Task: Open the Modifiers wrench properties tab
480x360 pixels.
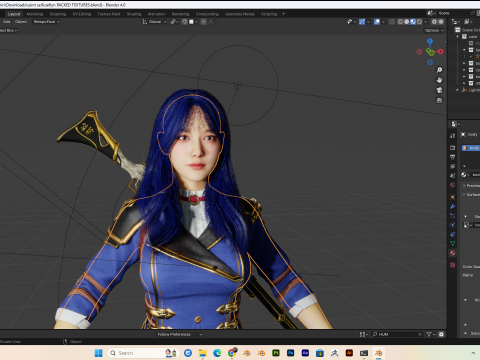Action: (x=453, y=206)
